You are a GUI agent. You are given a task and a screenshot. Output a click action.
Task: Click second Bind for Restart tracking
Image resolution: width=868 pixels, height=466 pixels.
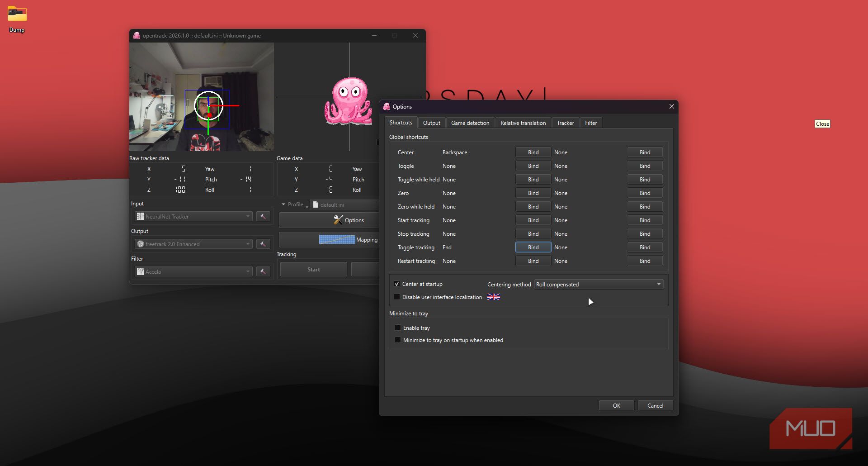click(645, 261)
